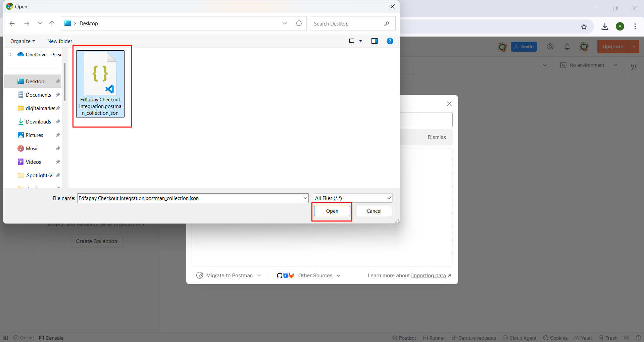Click Create Collection in Postman
The width and height of the screenshot is (644, 342).
[97, 241]
